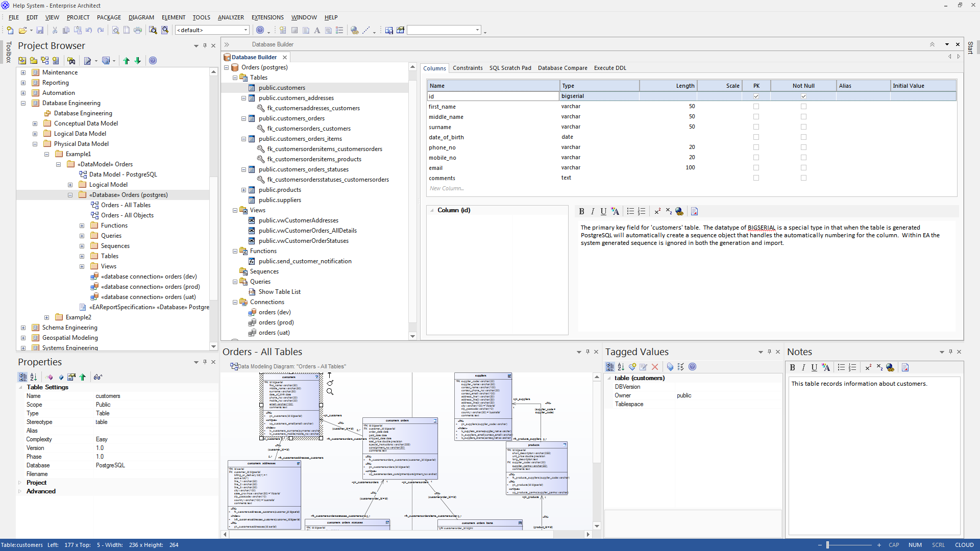Toggle Not Null checkbox for email column
This screenshot has width=980, height=551.
tap(803, 168)
